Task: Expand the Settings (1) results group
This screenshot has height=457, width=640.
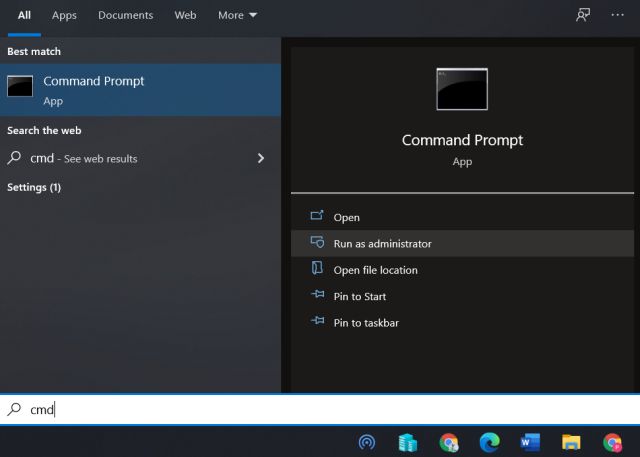Action: 34,187
